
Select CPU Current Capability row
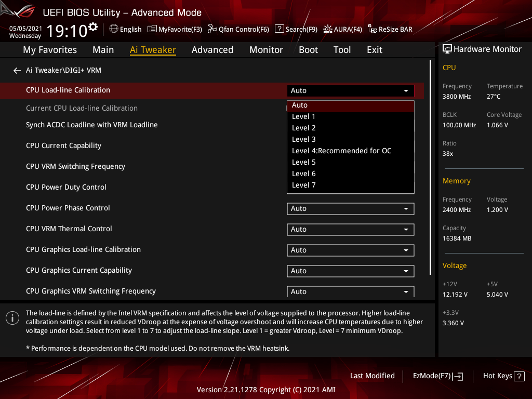click(x=63, y=146)
